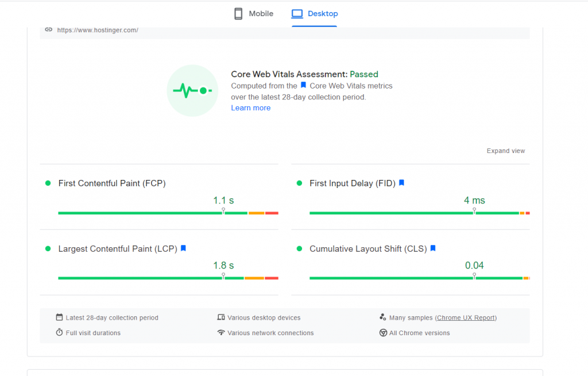Screen dimensions: 588x376
Task: Click the marker on the FCP metric bar
Action: [x=223, y=212]
